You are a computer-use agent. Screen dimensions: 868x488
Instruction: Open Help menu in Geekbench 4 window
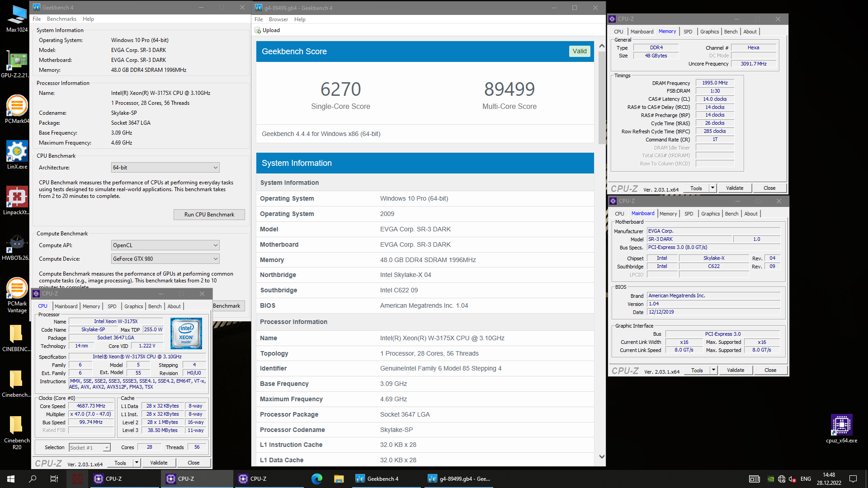[88, 19]
